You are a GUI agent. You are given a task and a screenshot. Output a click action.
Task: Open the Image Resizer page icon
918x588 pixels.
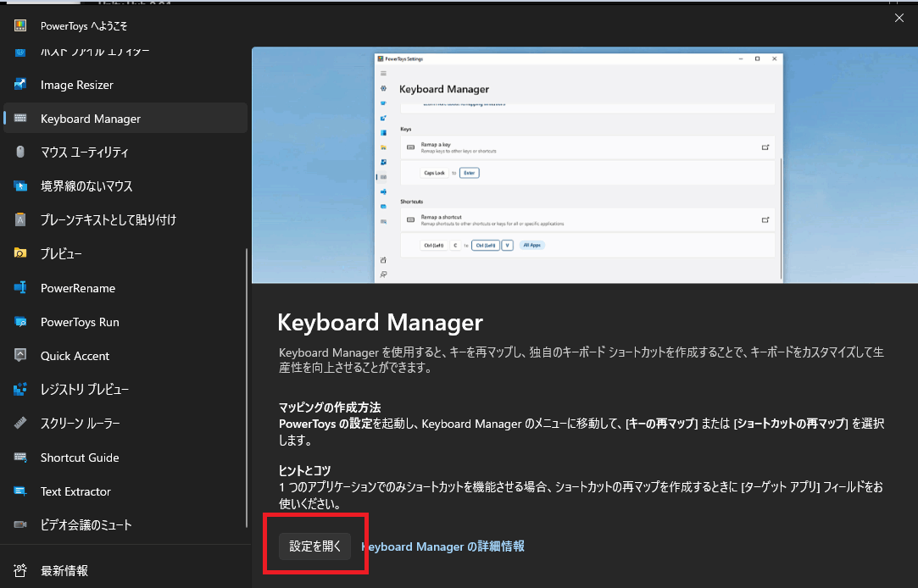pos(19,84)
